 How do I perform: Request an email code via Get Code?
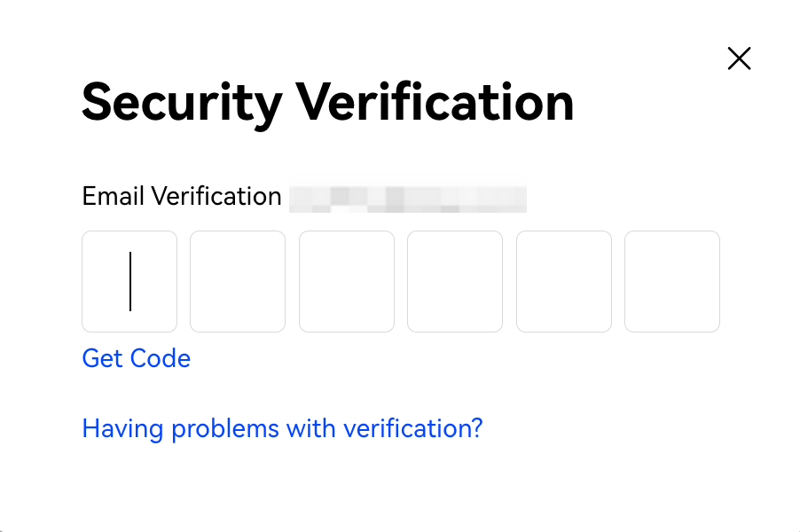click(x=136, y=358)
